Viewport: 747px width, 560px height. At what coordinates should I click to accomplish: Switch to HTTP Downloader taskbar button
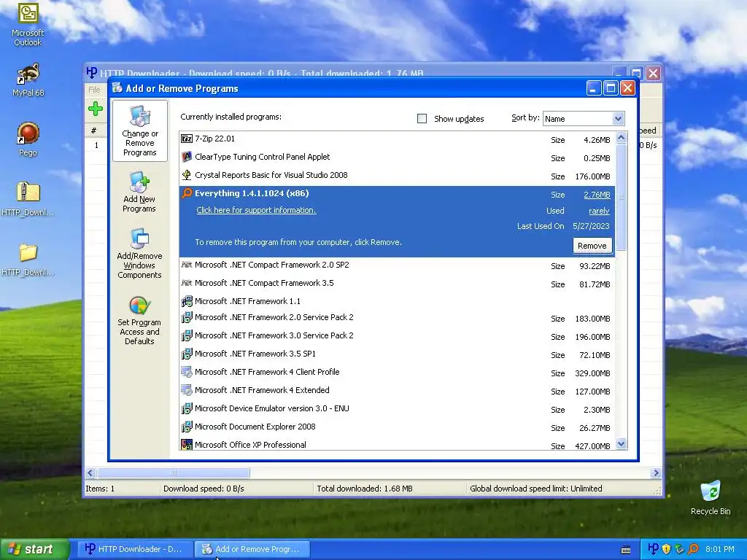tap(136, 549)
